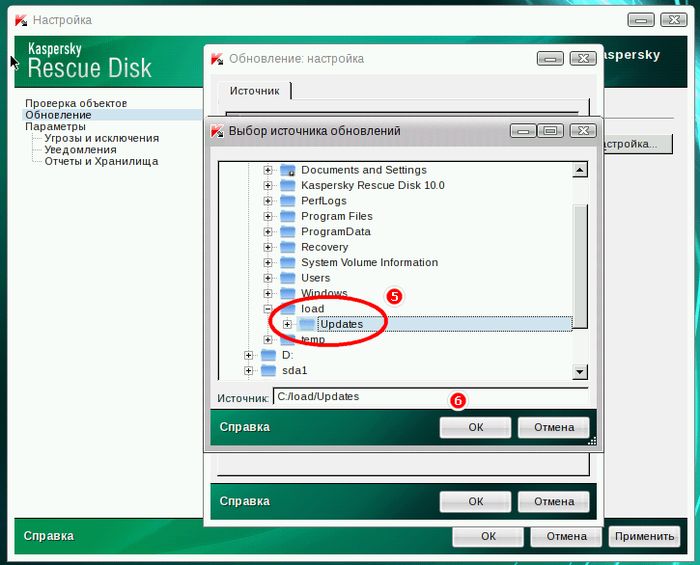Image resolution: width=700 pixels, height=565 pixels.
Task: Expand the sda1 drive node
Action: (248, 370)
